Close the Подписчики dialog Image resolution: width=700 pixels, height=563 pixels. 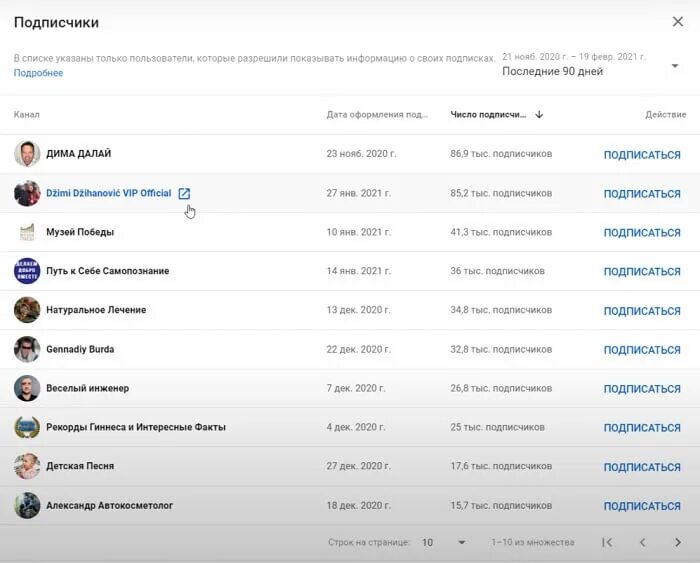click(x=678, y=21)
